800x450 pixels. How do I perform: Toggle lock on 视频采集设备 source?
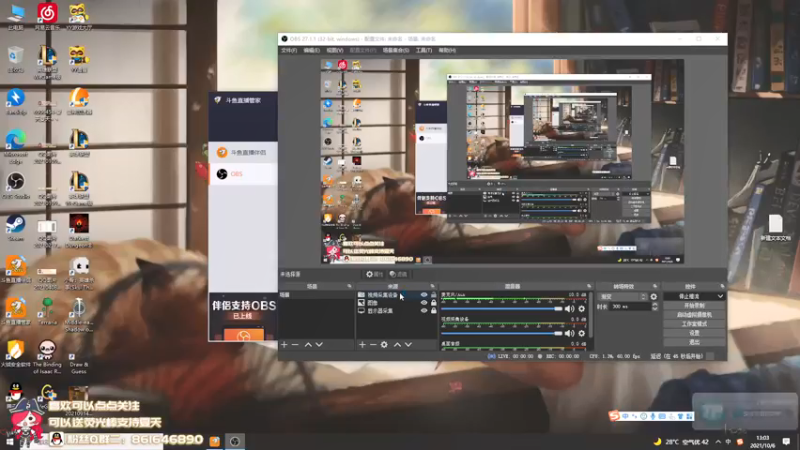[x=434, y=295]
